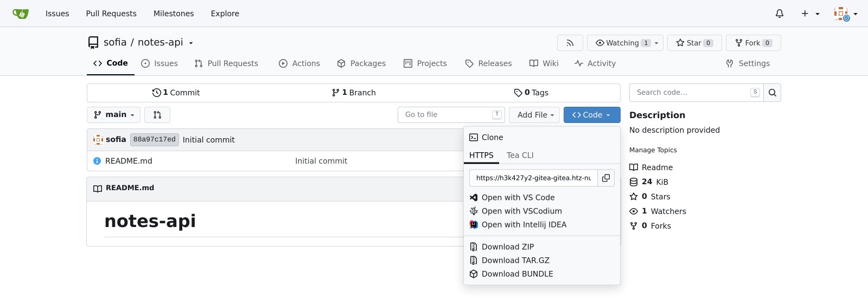Open the Packages tab
The height and width of the screenshot is (298, 868).
tap(361, 63)
